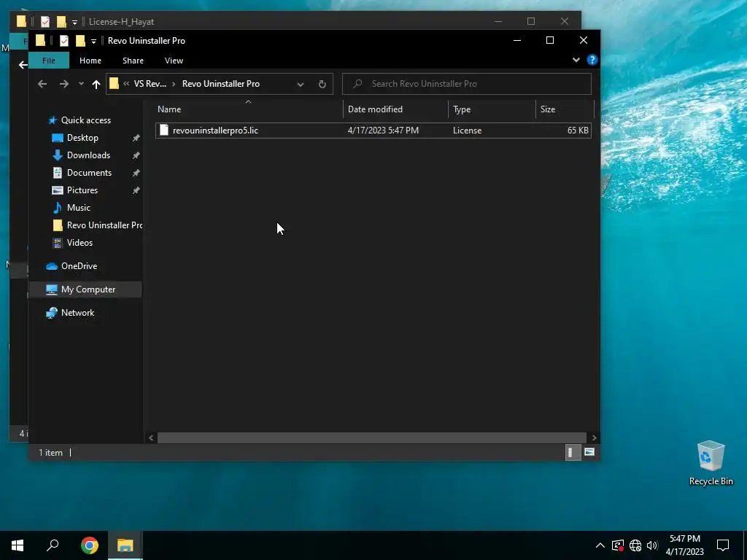Open Customize Quick Access Toolbar dropdown
The image size is (747, 560).
coord(93,42)
